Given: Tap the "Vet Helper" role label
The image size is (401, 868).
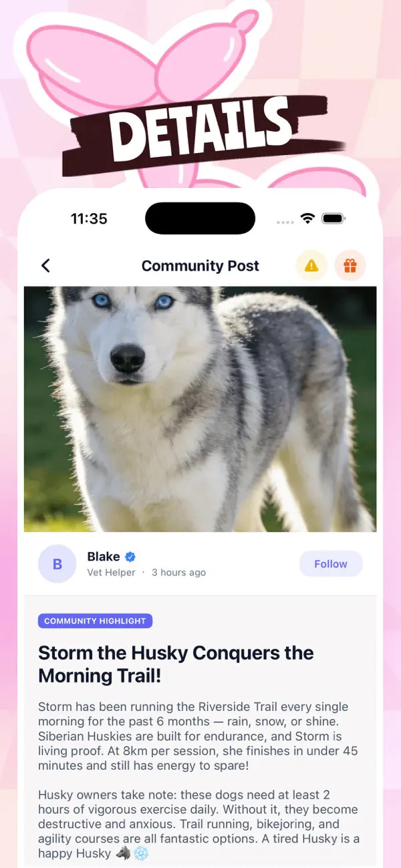Looking at the screenshot, I should (x=111, y=573).
